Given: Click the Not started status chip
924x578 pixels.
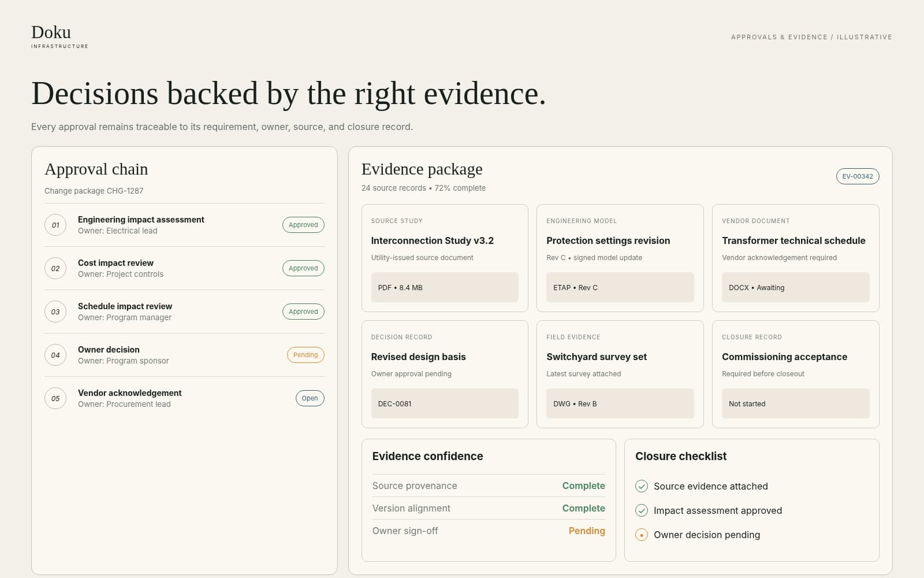Looking at the screenshot, I should tap(796, 403).
